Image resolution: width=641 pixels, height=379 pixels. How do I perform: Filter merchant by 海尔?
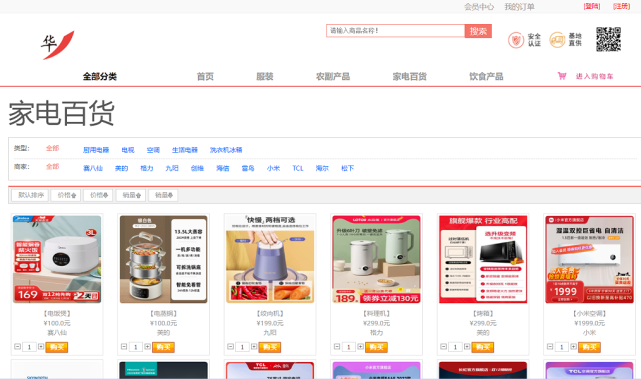322,168
